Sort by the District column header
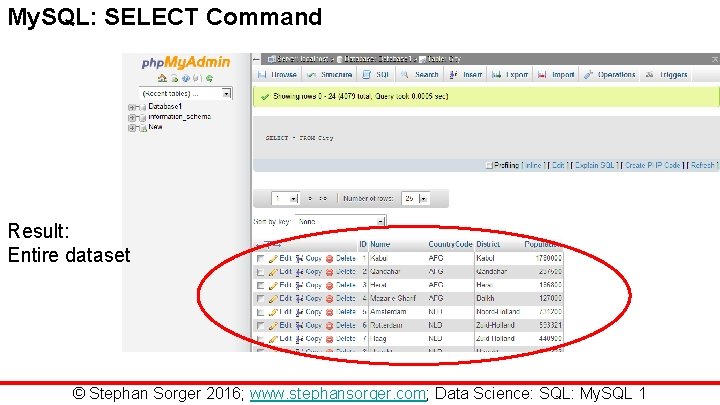 click(488, 244)
